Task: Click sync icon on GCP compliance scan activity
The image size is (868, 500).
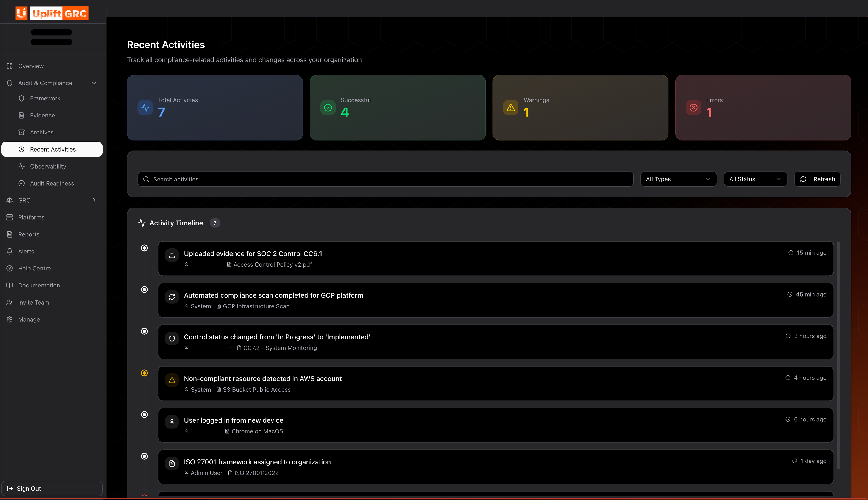Action: pos(172,297)
